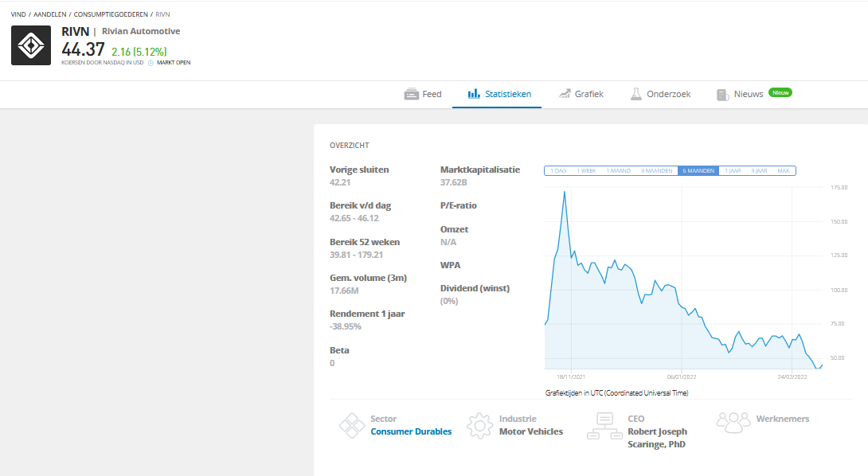Screen dimensions: 868x476
Task: Select the 1 MAAND chart range
Action: coord(618,171)
